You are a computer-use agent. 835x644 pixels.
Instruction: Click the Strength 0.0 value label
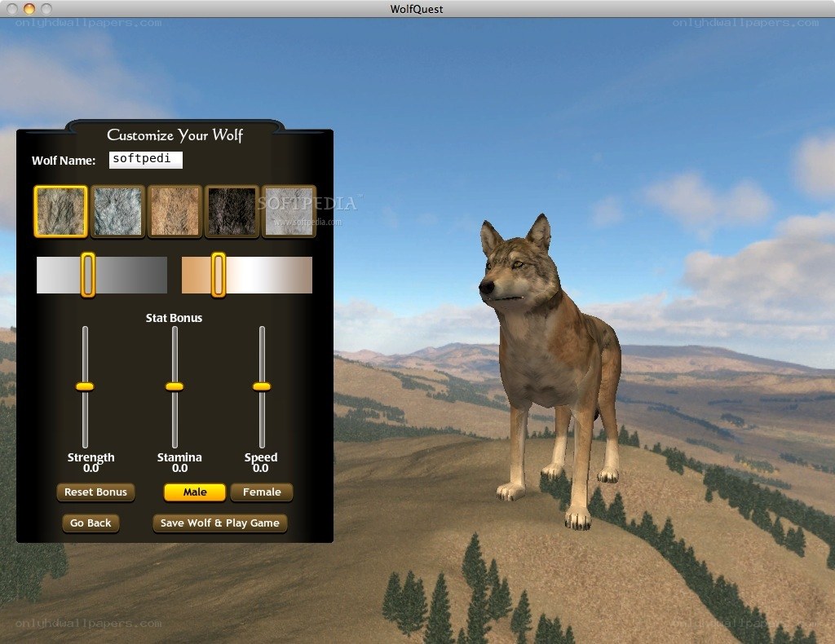click(x=91, y=469)
